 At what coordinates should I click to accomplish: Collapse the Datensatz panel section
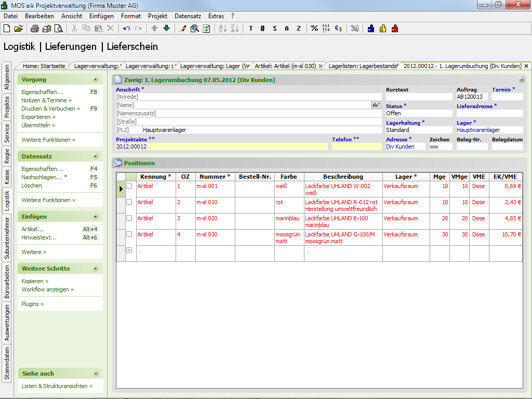pyautogui.click(x=96, y=157)
